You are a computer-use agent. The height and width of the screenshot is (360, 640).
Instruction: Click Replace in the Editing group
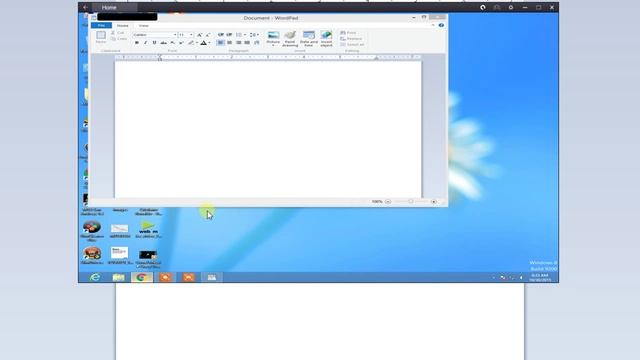point(351,39)
